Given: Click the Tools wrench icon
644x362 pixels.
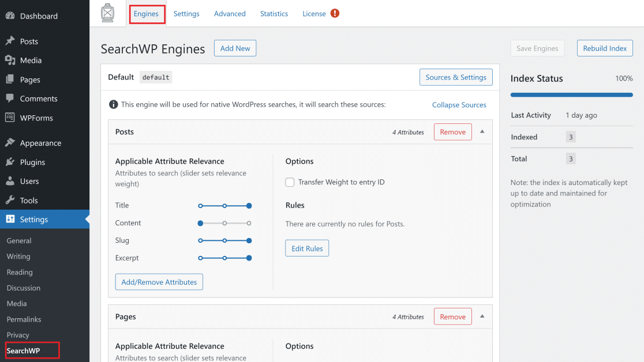Looking at the screenshot, I should tap(10, 200).
